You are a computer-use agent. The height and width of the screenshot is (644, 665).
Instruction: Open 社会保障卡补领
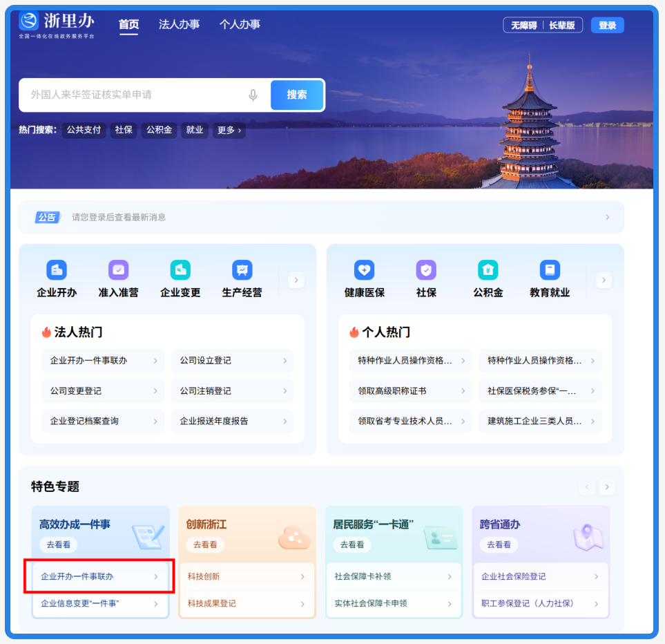(394, 576)
